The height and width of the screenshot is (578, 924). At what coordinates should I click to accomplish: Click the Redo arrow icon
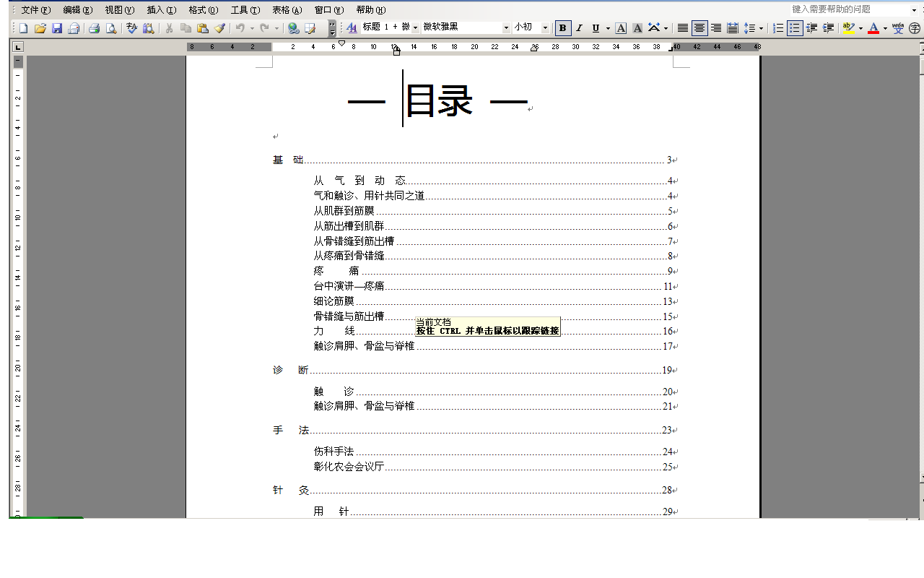click(264, 28)
